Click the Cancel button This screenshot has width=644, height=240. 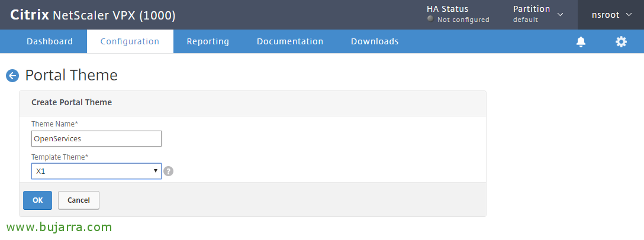pos(79,200)
